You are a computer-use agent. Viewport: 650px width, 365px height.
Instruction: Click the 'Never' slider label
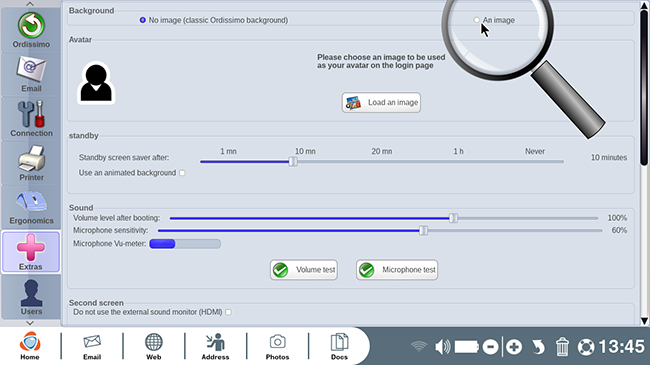tap(535, 151)
